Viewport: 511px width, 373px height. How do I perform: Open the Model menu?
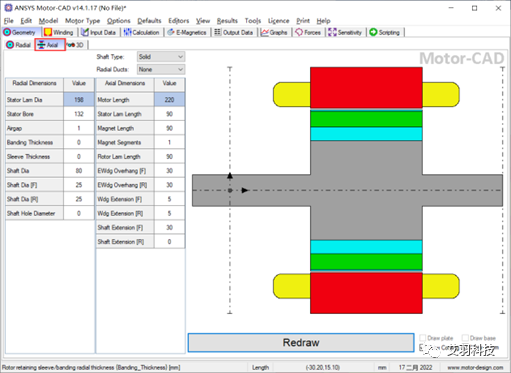point(48,21)
